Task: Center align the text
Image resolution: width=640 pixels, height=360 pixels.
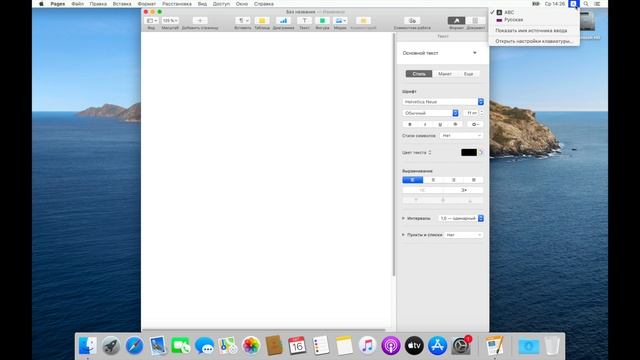Action: pyautogui.click(x=433, y=180)
